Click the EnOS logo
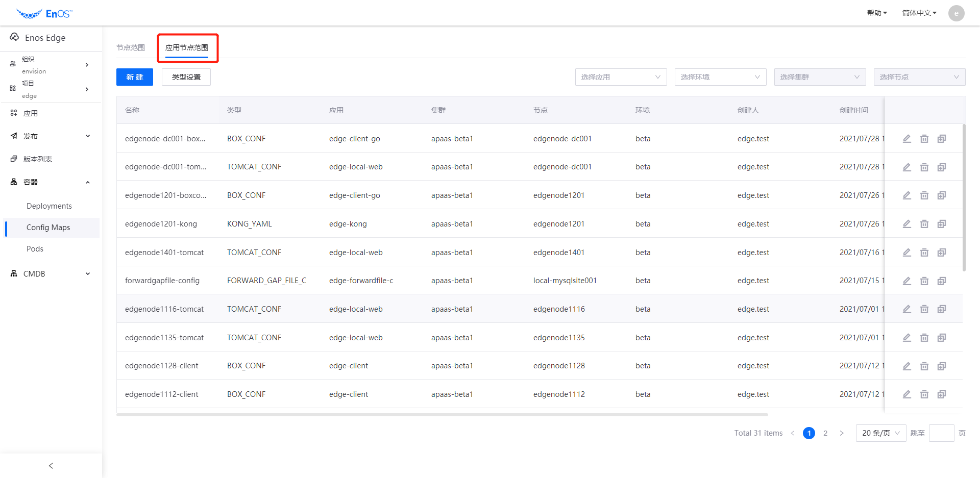 (44, 14)
